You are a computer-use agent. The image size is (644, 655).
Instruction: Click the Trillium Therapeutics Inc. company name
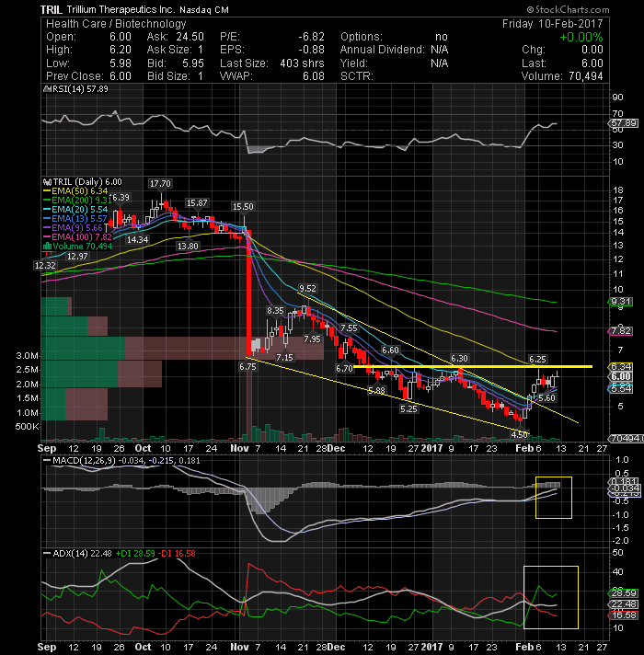121,9
